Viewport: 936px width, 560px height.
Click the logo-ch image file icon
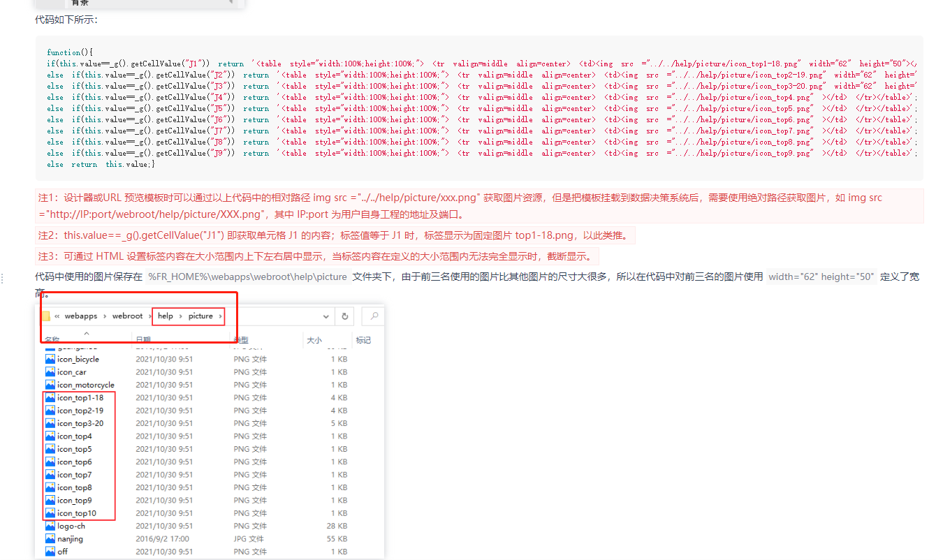[x=50, y=526]
